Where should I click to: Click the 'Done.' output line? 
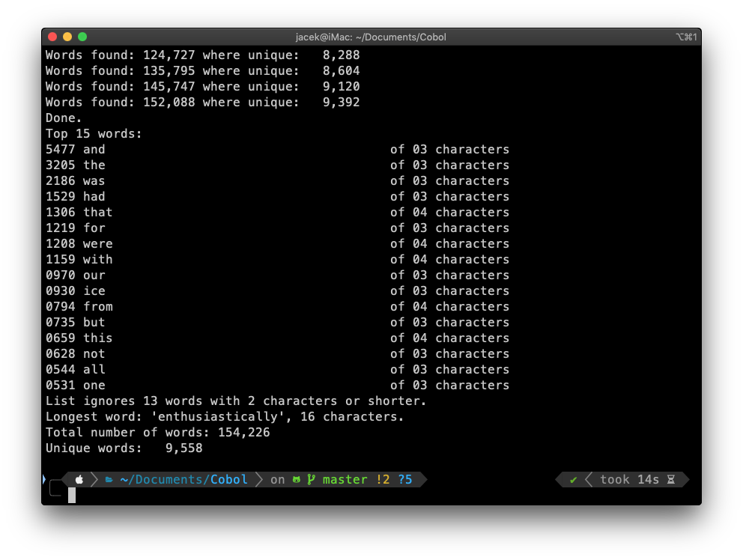pos(64,118)
